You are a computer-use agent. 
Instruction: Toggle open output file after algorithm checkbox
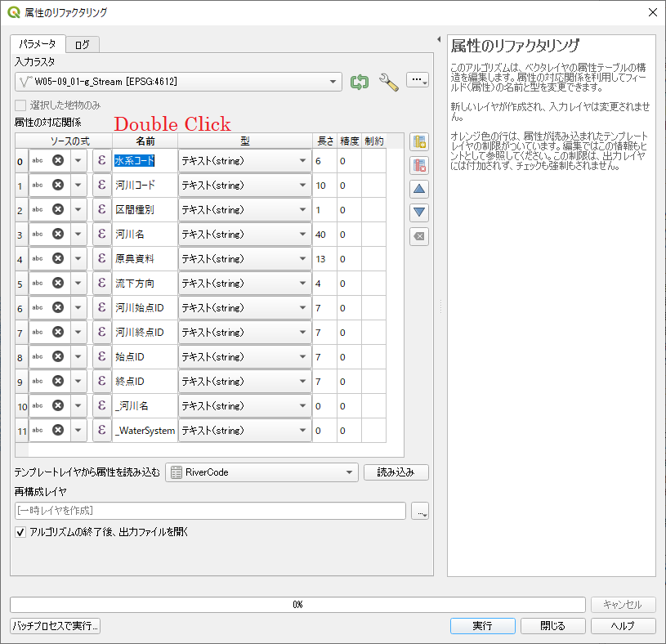pos(20,532)
